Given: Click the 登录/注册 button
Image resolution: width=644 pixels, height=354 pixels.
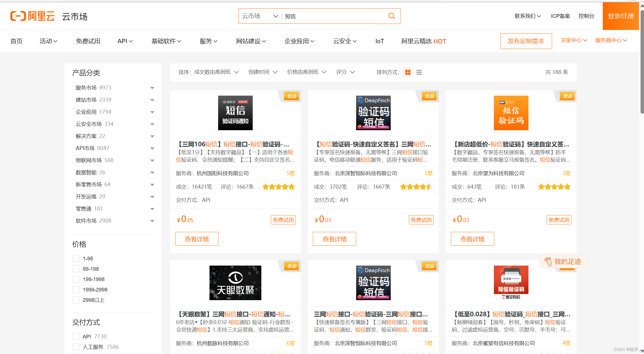Looking at the screenshot, I should pyautogui.click(x=620, y=16).
